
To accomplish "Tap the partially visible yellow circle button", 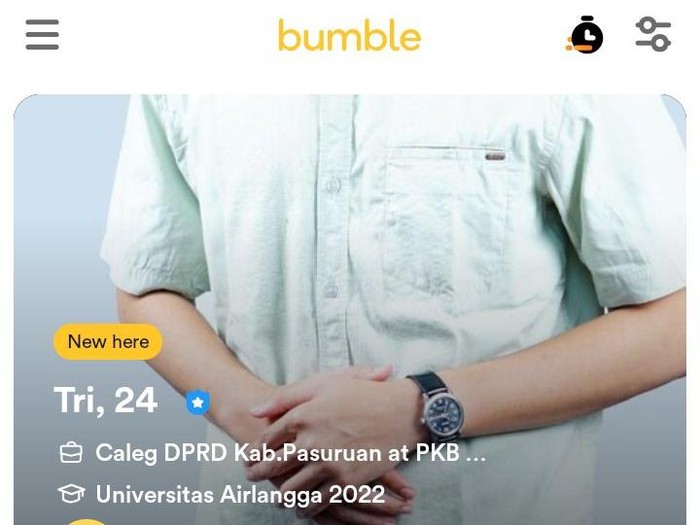I will (x=88, y=522).
